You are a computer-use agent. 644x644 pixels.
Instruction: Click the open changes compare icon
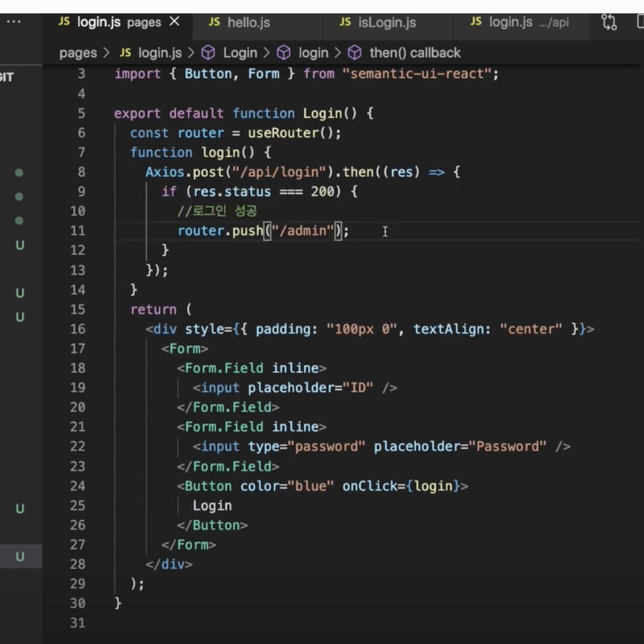coord(609,22)
